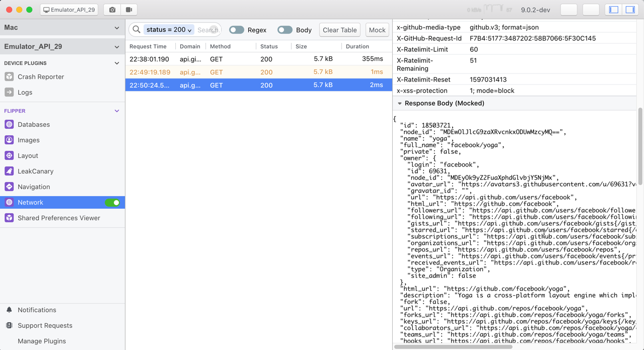Viewport: 644px width, 350px height.
Task: Open Manage Plugins
Action: (x=42, y=341)
